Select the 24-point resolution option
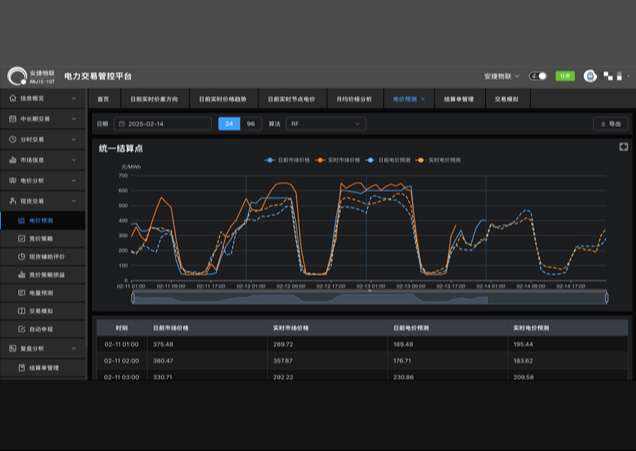Image resolution: width=636 pixels, height=451 pixels. click(229, 124)
